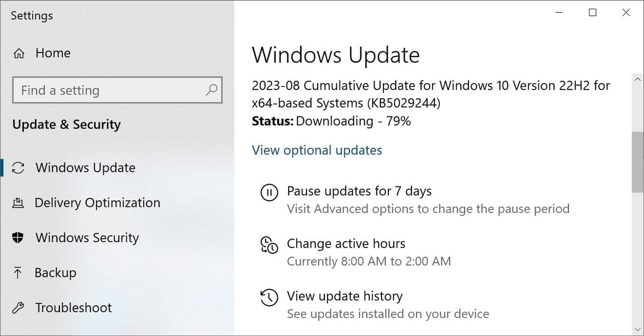Click the Backup upload-arrow icon
Screen dimensions: 644x336
click(x=18, y=273)
